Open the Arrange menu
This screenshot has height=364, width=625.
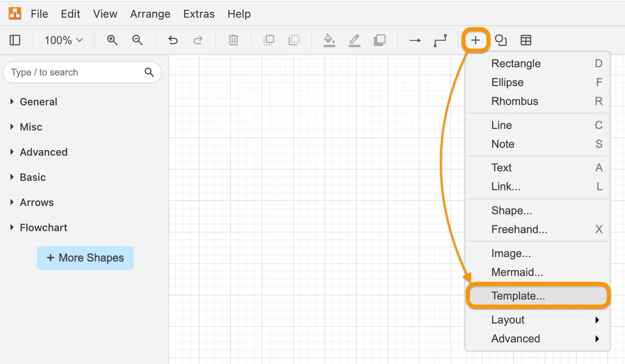coord(150,14)
